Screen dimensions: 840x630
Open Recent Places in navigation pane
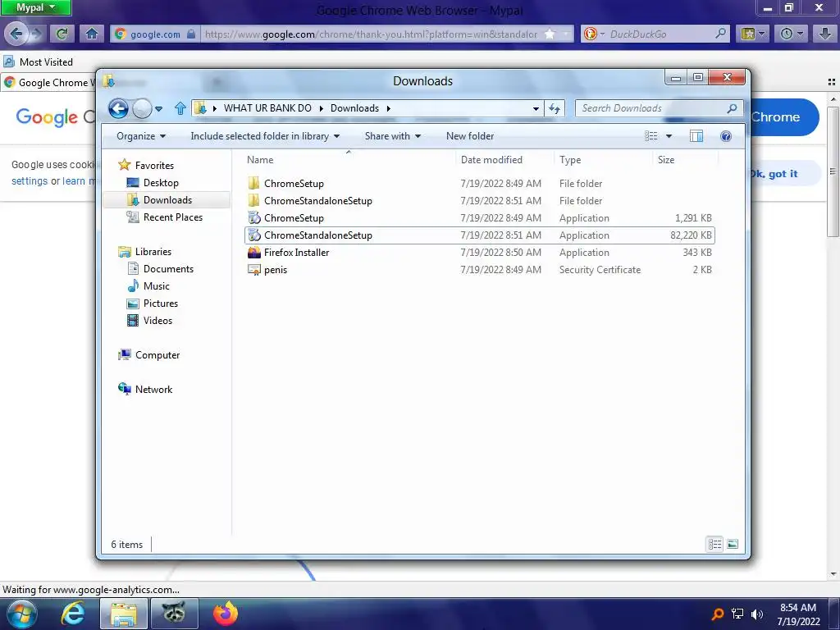[172, 217]
